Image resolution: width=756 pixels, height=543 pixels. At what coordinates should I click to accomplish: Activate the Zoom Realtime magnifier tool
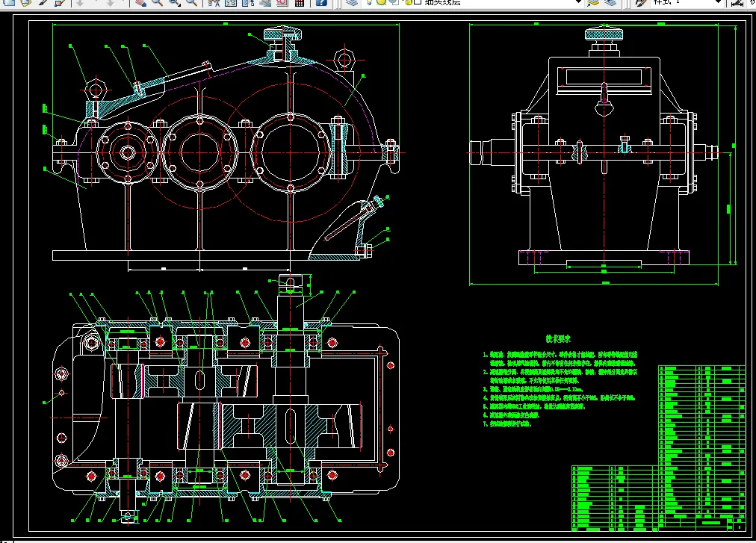point(157,2)
